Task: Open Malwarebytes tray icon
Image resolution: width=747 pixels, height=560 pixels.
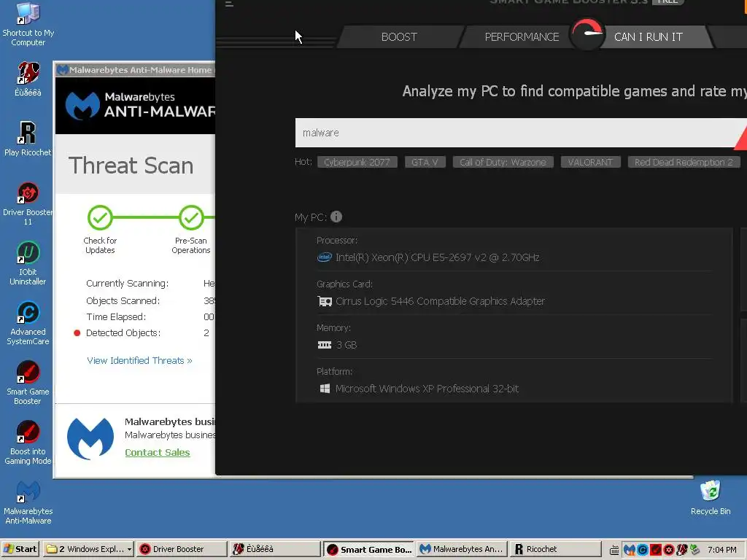Action: point(630,550)
